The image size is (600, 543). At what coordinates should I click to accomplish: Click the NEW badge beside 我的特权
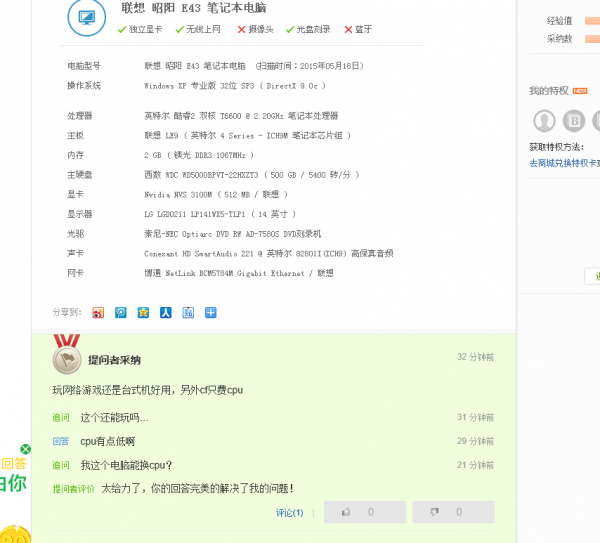[580, 91]
